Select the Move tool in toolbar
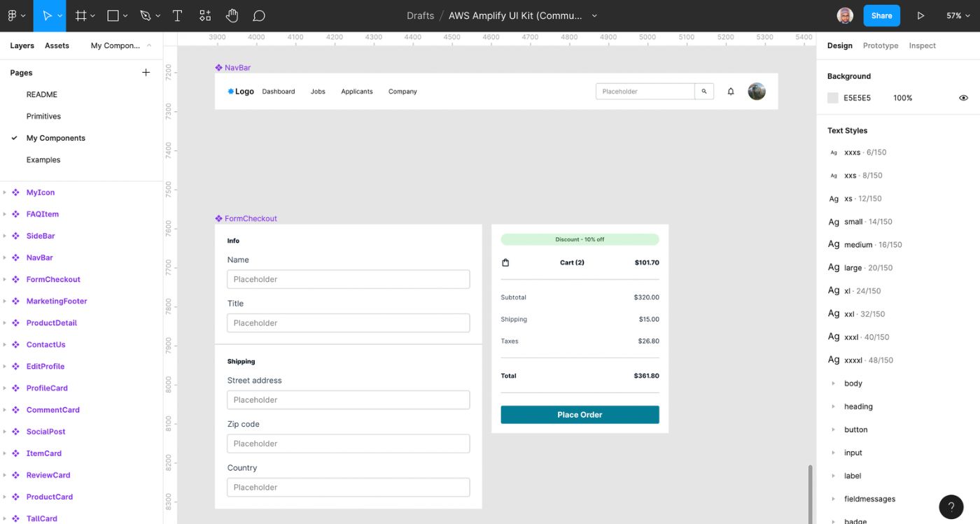The image size is (980, 524). pyautogui.click(x=47, y=15)
